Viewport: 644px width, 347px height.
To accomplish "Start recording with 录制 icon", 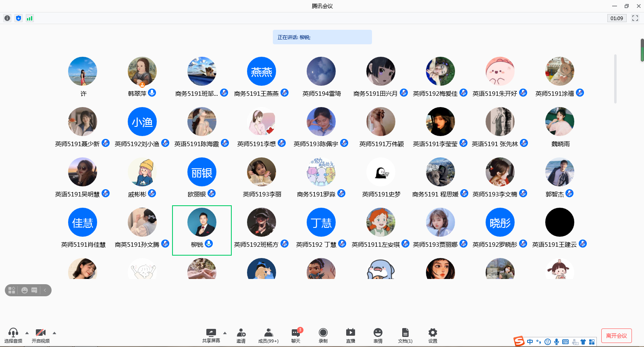I will coord(323,335).
